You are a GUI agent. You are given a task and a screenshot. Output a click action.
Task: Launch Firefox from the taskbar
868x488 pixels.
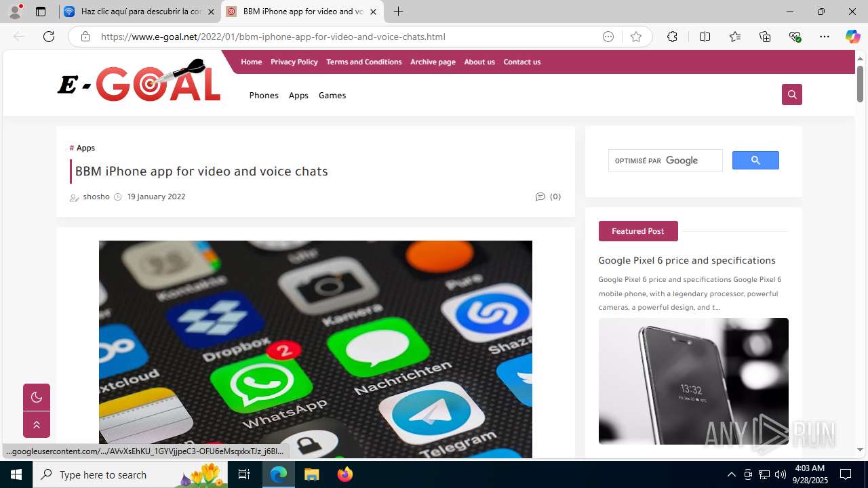click(x=345, y=474)
